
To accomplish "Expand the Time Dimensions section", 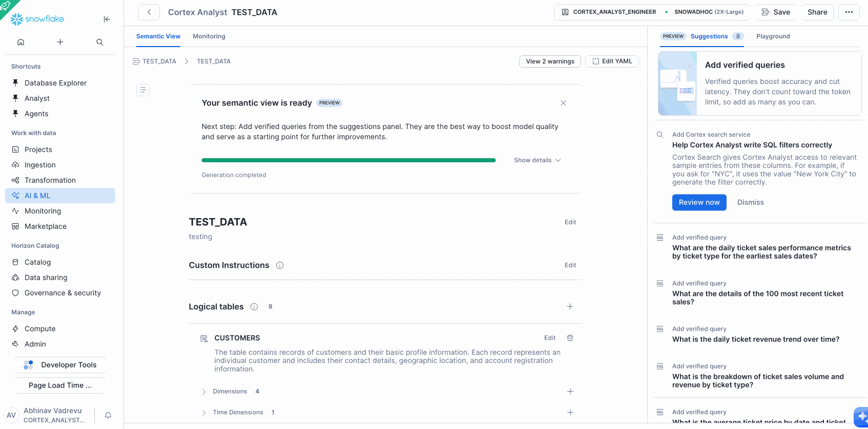I will tap(204, 413).
